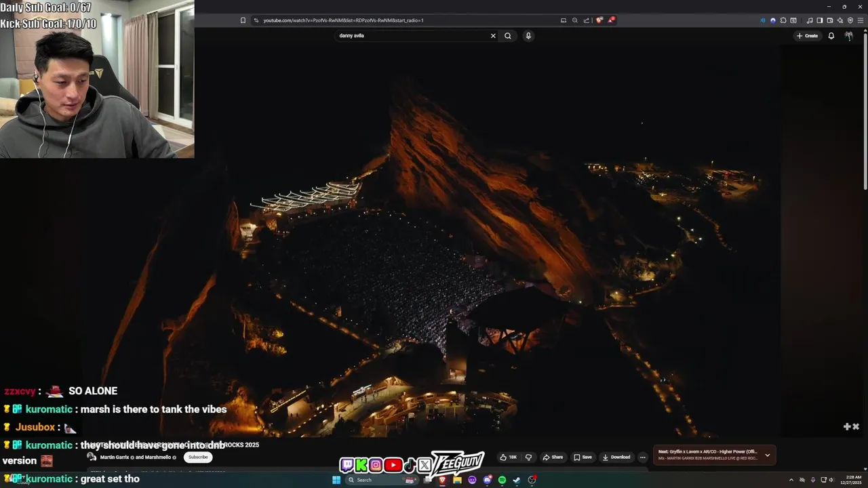Click the Next: Higher Power queue entry
This screenshot has height=488, width=868.
click(708, 451)
